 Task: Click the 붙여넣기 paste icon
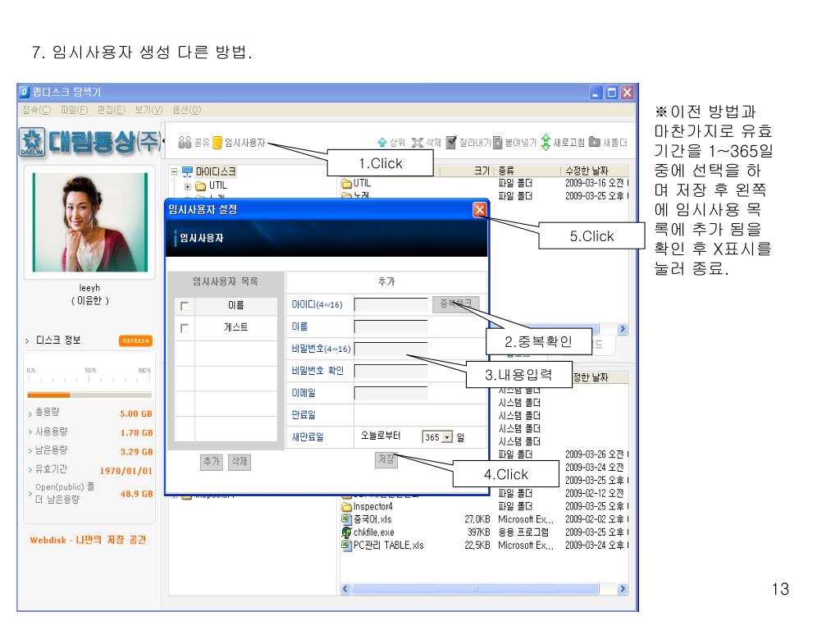click(x=498, y=142)
